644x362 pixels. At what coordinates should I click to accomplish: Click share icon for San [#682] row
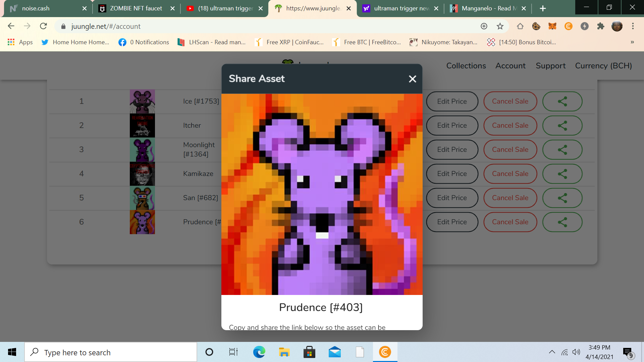pyautogui.click(x=562, y=198)
